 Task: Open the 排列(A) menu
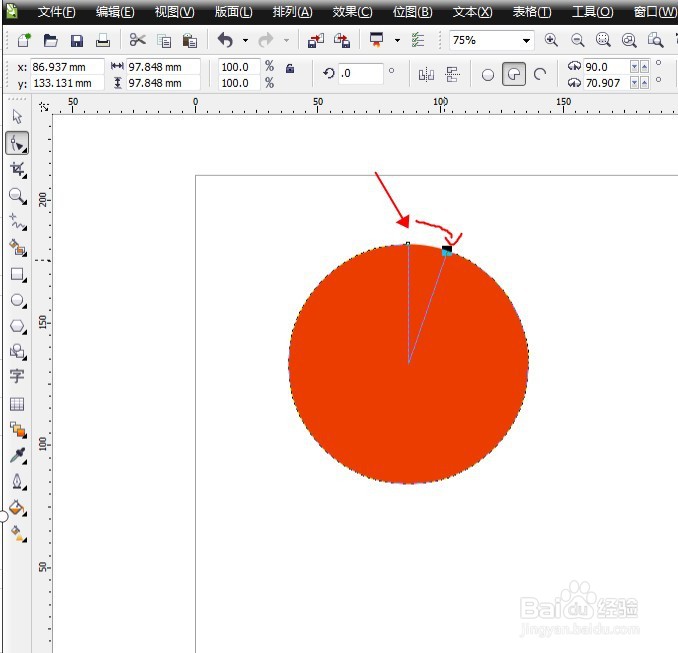pyautogui.click(x=292, y=12)
